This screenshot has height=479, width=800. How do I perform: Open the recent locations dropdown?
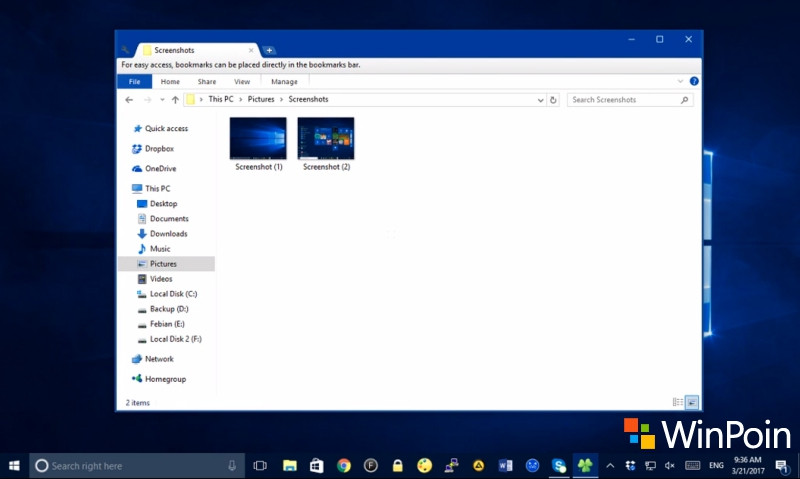[x=162, y=100]
